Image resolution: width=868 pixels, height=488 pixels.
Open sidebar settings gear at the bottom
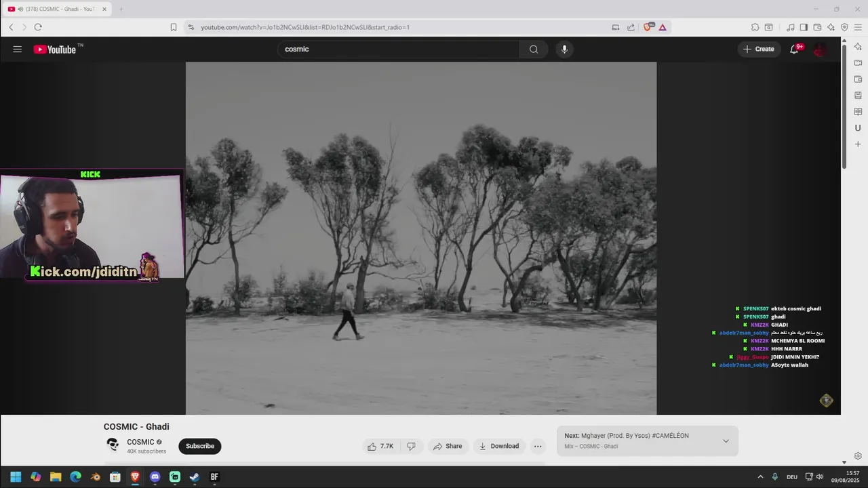[x=858, y=456]
